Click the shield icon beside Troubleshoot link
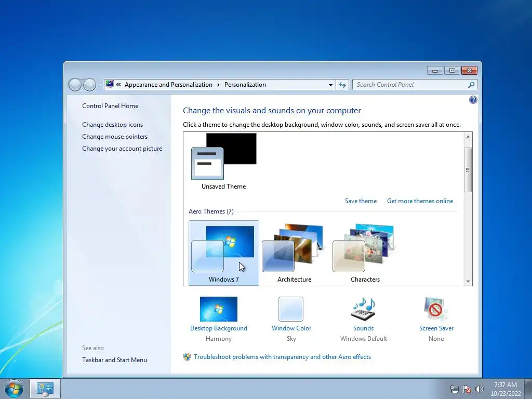 click(x=187, y=357)
